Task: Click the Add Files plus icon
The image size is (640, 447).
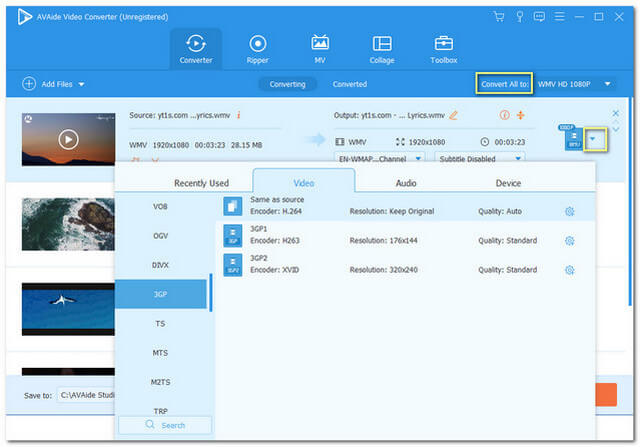Action: point(29,84)
